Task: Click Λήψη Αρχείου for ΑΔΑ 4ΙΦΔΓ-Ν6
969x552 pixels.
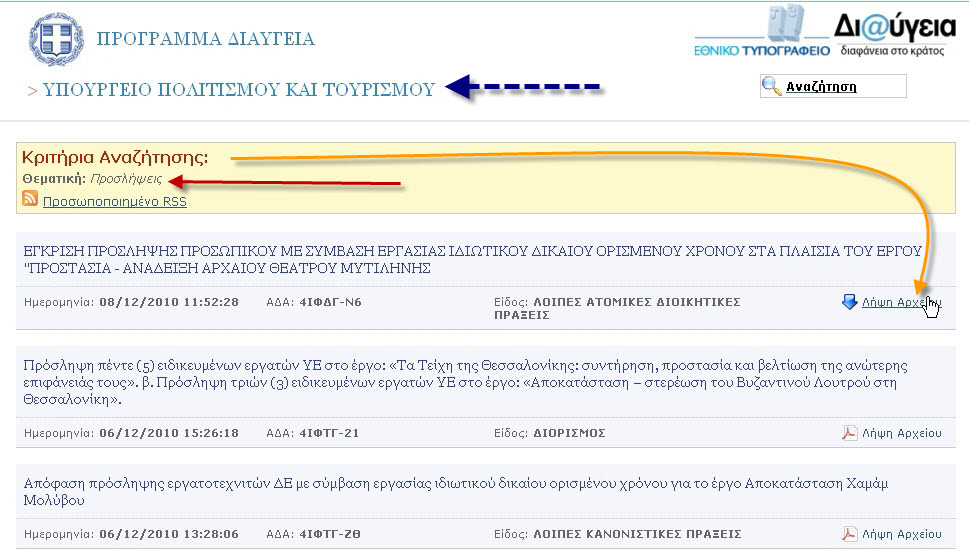Action: pyautogui.click(x=901, y=302)
